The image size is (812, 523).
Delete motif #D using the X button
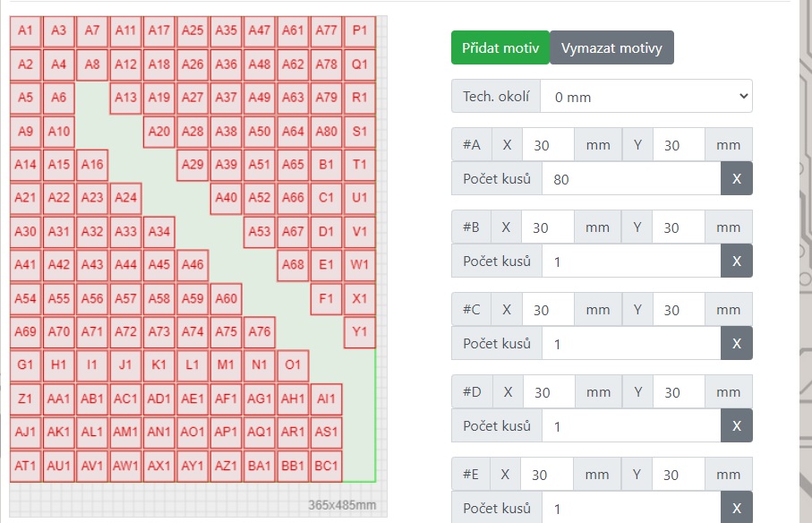736,426
